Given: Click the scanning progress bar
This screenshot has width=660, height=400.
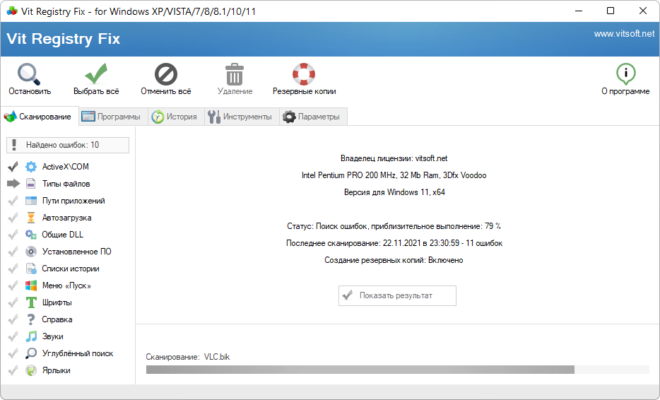Looking at the screenshot, I should click(397, 370).
